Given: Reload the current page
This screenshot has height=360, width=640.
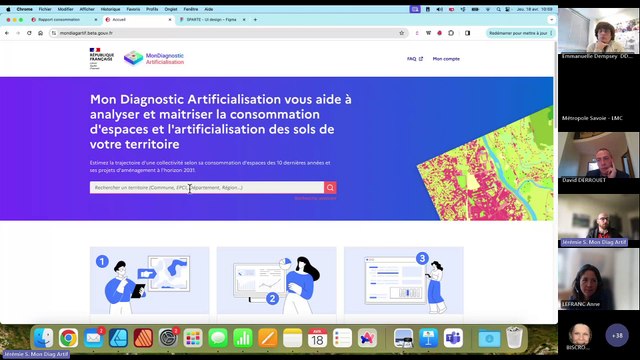Looking at the screenshot, I should coord(29,33).
